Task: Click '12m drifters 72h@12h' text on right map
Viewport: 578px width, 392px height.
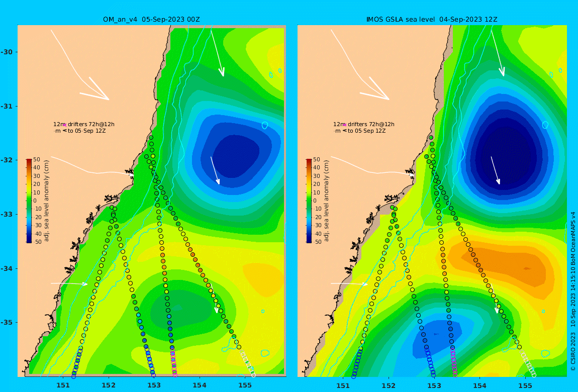Action: click(x=364, y=124)
